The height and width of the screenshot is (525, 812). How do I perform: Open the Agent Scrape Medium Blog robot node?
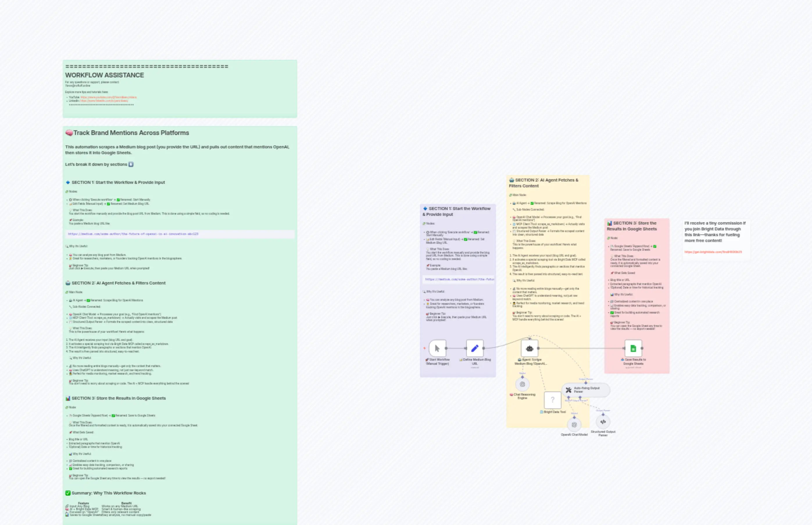coord(529,348)
